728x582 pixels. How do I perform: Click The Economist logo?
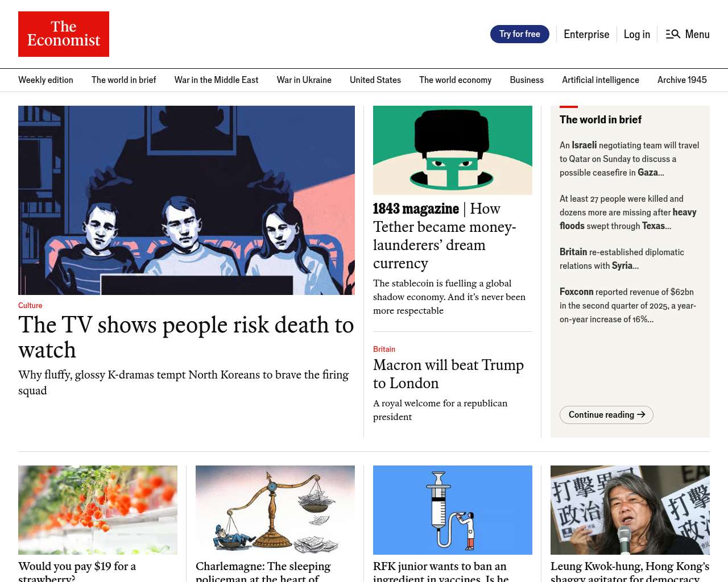pos(64,34)
